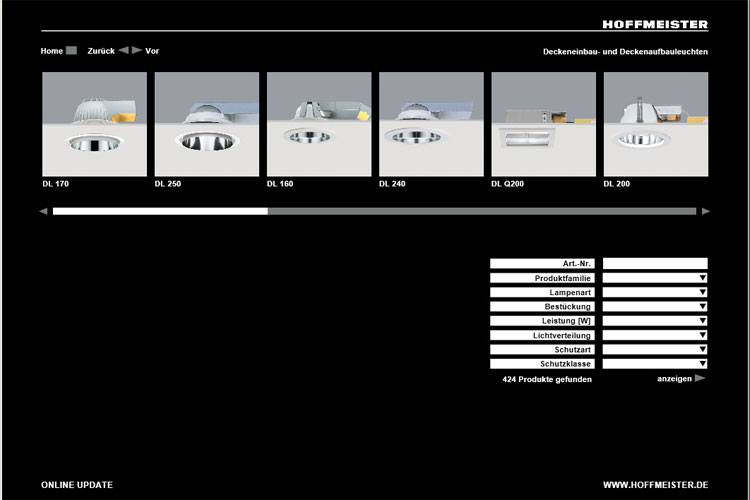Screen dimensions: 750x500
Task: Open the Schutzart dropdown
Action: coord(655,350)
